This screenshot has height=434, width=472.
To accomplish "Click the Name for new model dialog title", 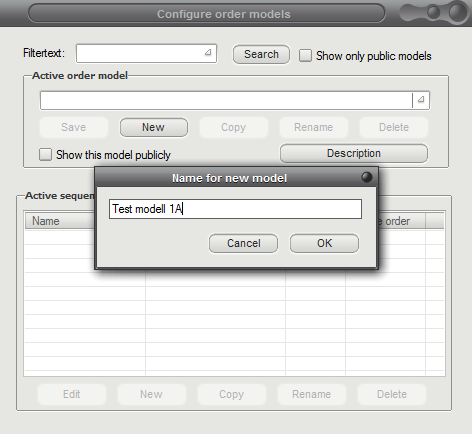I will pyautogui.click(x=229, y=178).
